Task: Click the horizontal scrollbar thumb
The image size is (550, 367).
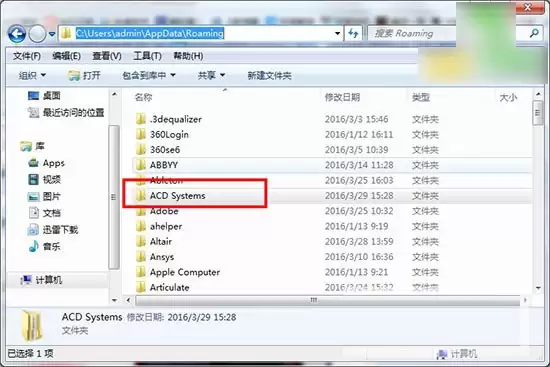Action: [x=328, y=300]
